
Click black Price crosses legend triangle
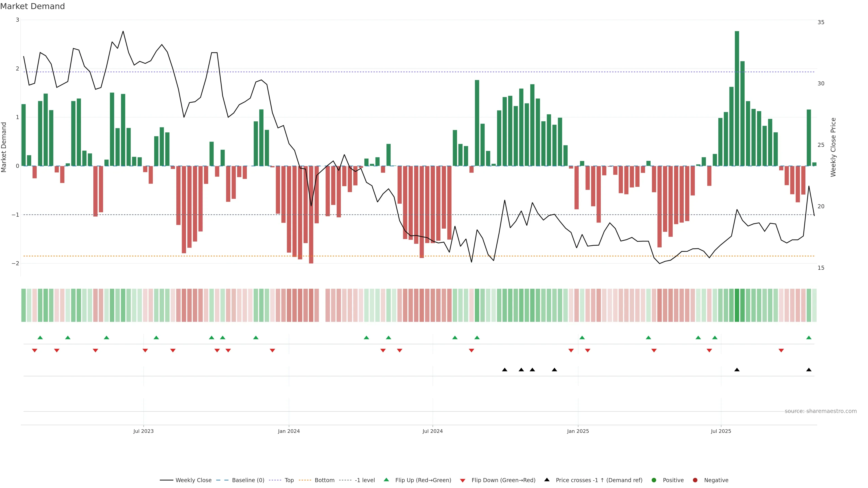(x=547, y=480)
